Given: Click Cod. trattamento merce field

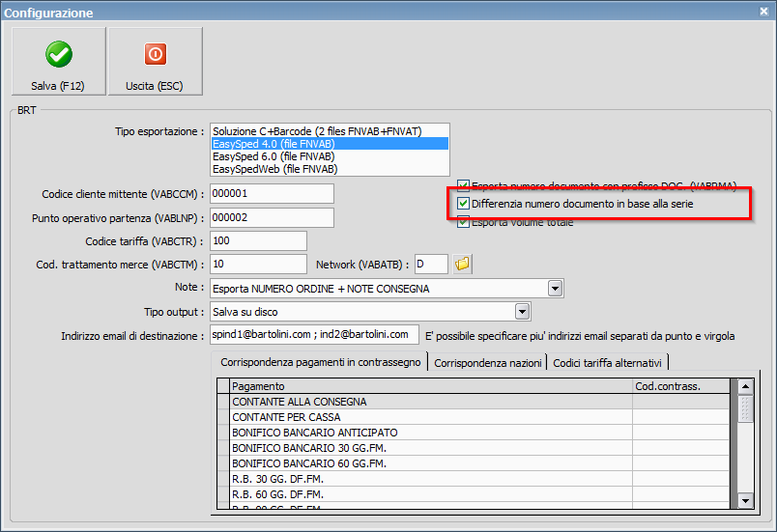Looking at the screenshot, I should click(x=258, y=264).
